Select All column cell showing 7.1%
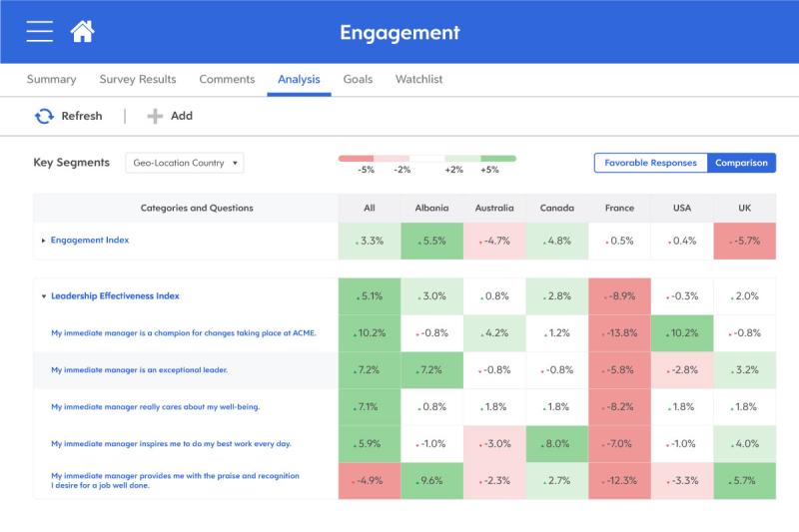 [370, 407]
